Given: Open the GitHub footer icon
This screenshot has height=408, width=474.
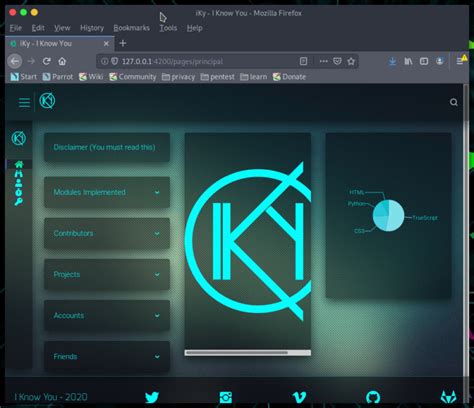Looking at the screenshot, I should (373, 397).
